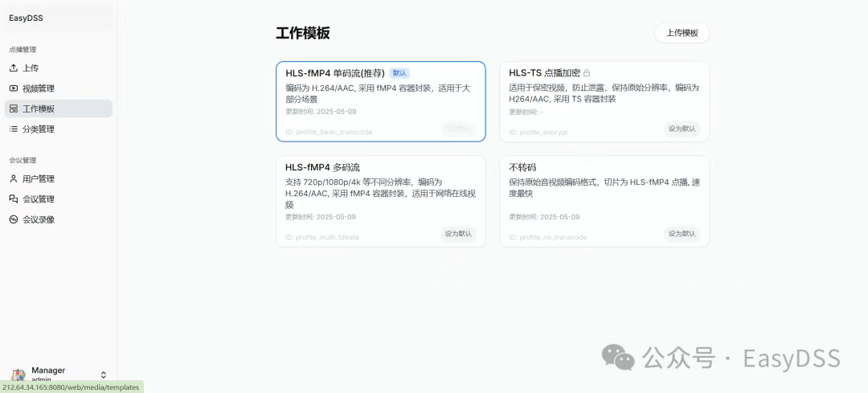Image resolution: width=868 pixels, height=393 pixels.
Task: Set HLS-TS 点播加密 as default
Action: point(682,129)
